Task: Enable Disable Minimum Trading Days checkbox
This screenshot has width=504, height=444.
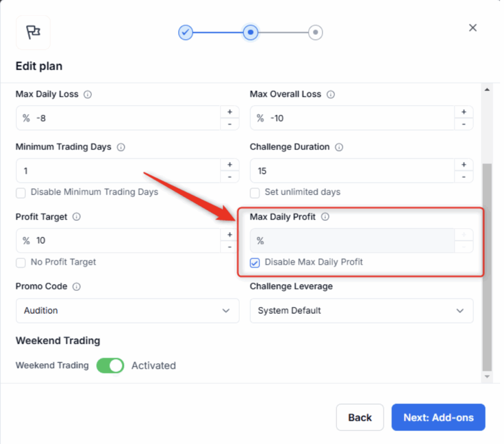Action: point(21,193)
